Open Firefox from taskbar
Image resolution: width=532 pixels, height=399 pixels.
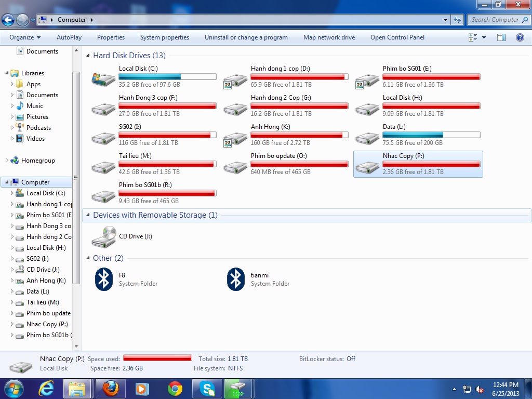(111, 389)
